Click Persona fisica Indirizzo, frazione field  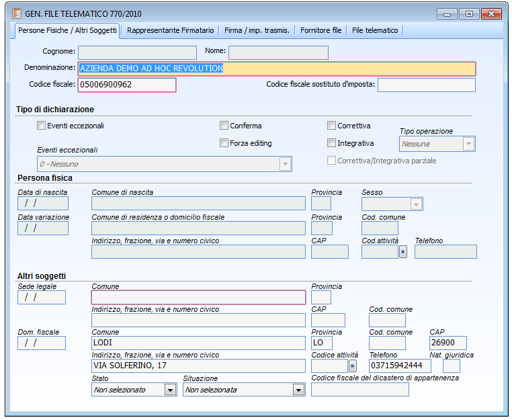(x=198, y=252)
